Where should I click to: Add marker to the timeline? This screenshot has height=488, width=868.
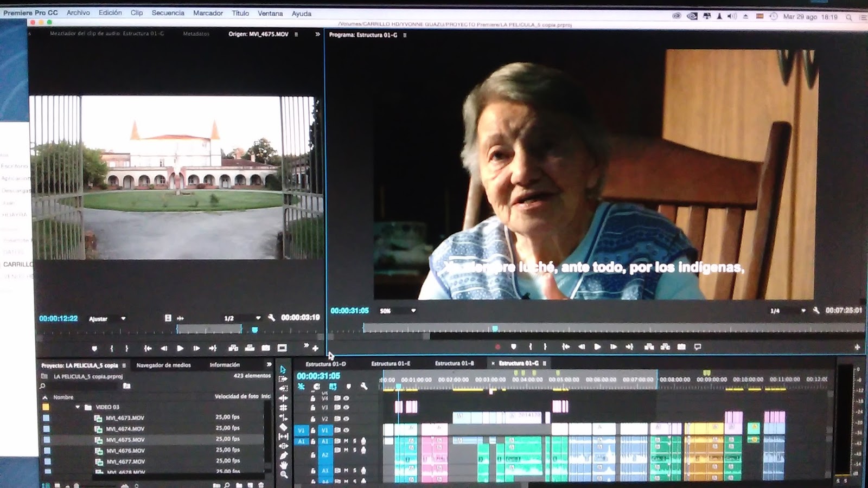click(348, 387)
